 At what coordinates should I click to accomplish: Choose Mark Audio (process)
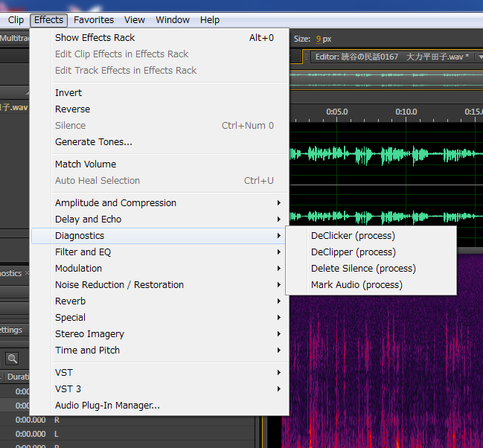coord(371,285)
